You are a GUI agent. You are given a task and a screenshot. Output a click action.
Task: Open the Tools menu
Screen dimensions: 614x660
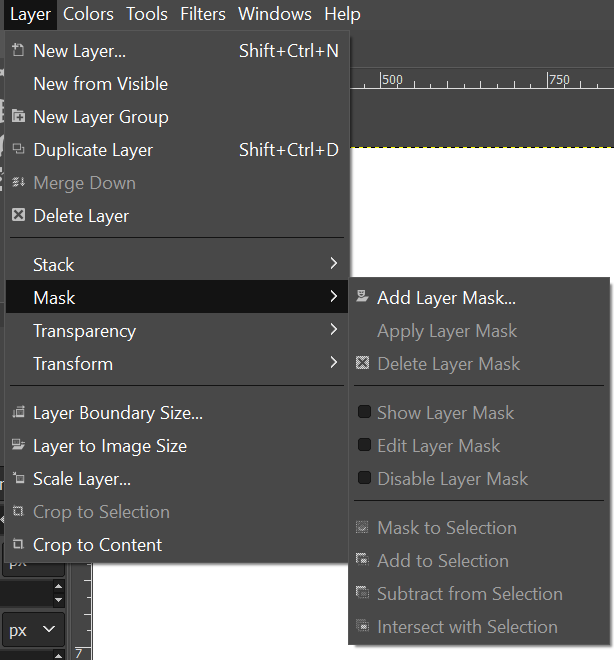click(x=147, y=14)
